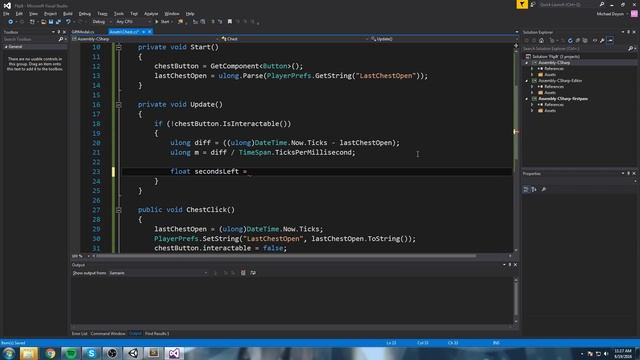The image size is (640, 360).
Task: Click the Alphabetical sort icon in Properties
Action: point(534,189)
